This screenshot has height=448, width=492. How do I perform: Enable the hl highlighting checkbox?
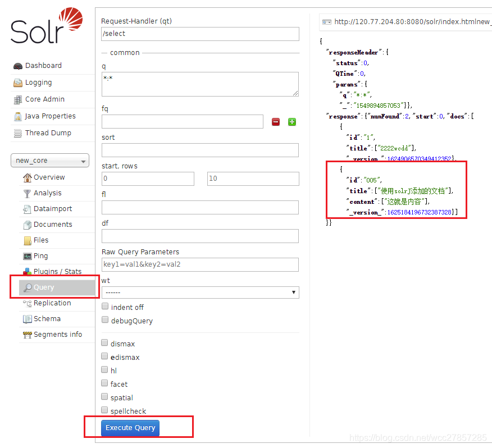pyautogui.click(x=104, y=369)
